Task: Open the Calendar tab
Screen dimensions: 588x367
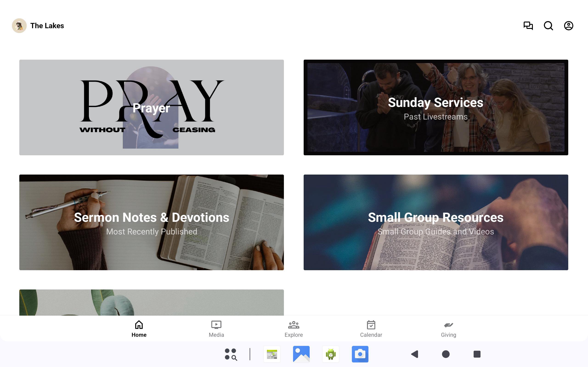Action: (x=371, y=329)
